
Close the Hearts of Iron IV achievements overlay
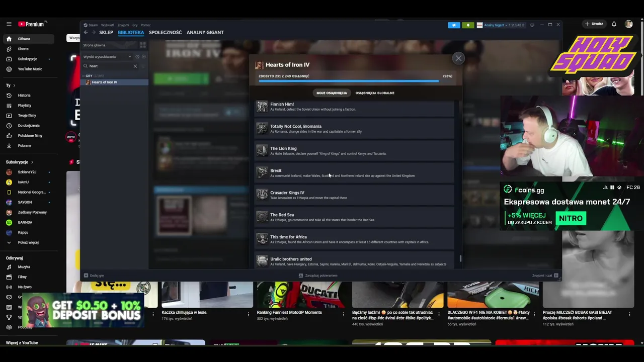point(458,58)
